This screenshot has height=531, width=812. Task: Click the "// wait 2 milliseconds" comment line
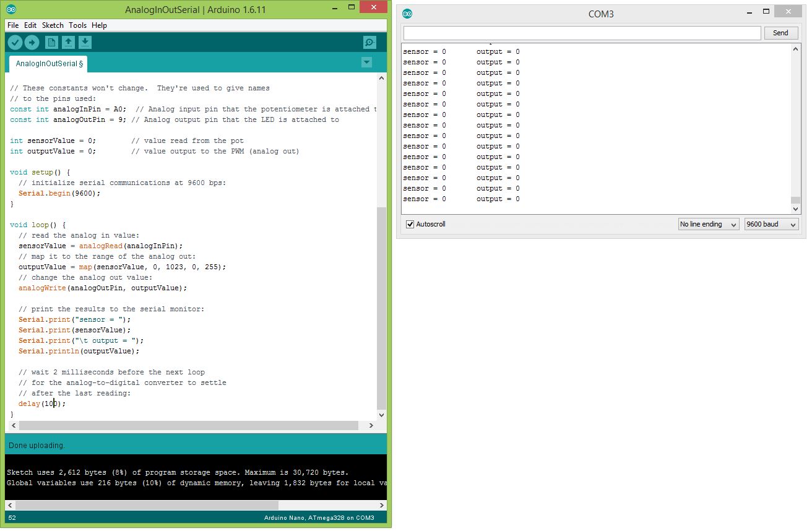(x=111, y=372)
